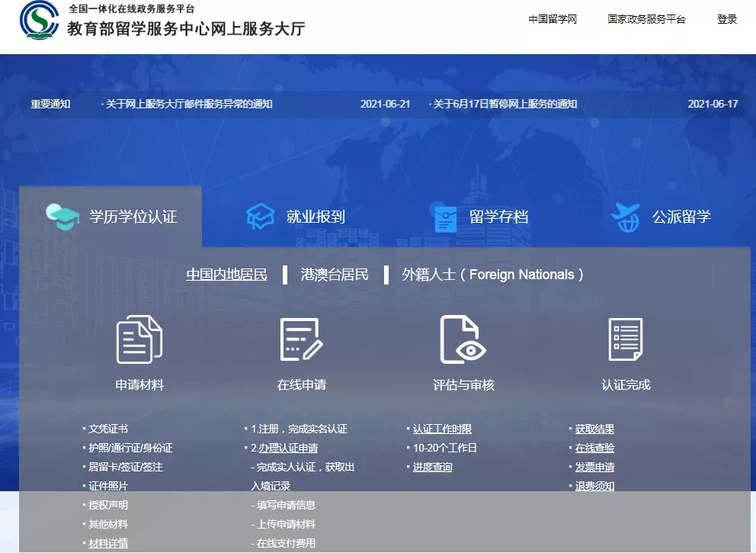
Task: Open 中国留学网 in the top navigation
Action: click(553, 20)
